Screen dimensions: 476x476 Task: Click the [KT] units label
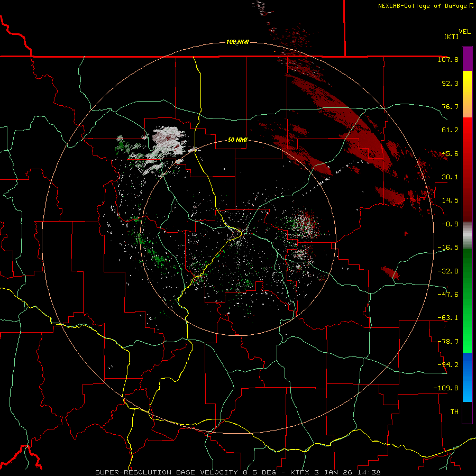coord(452,36)
